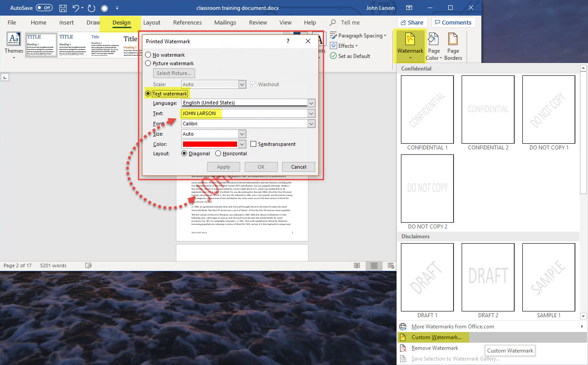Open the Themes gallery icon
This screenshot has height=365, width=588.
(x=14, y=40)
